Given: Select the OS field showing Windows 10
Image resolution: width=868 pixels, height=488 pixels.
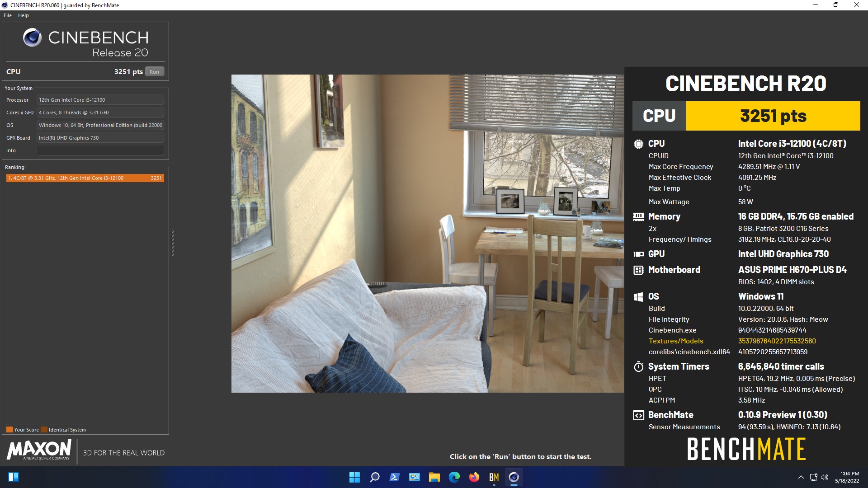Looking at the screenshot, I should click(x=100, y=125).
